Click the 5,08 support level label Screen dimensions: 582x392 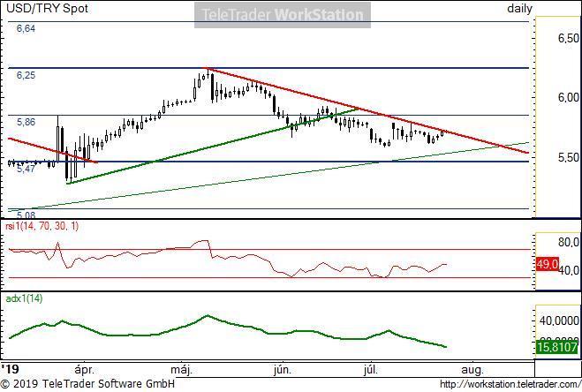tap(26, 215)
